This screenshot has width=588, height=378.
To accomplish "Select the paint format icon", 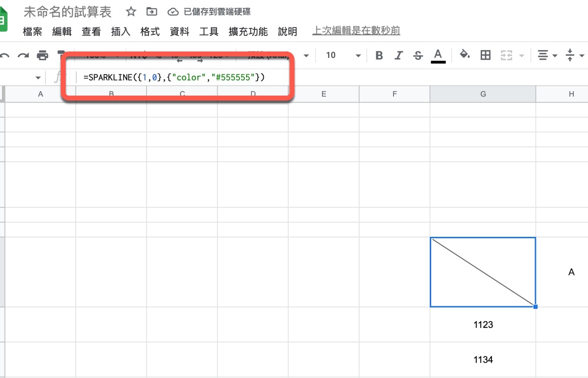I will click(61, 55).
